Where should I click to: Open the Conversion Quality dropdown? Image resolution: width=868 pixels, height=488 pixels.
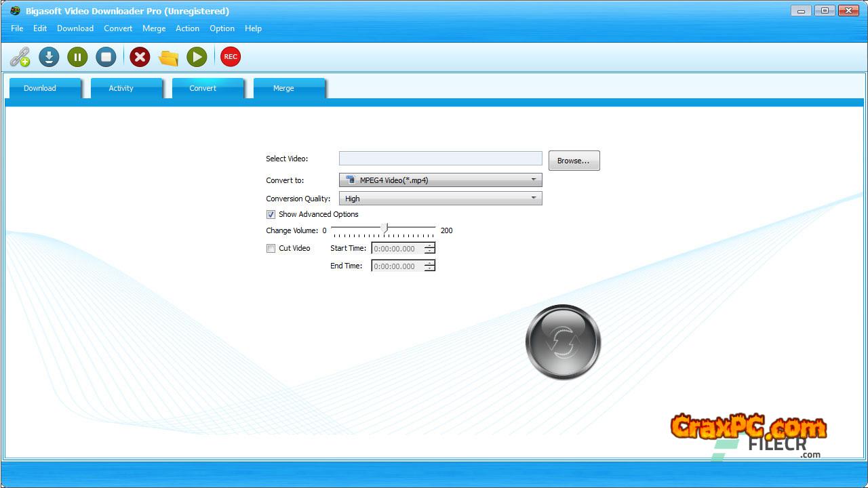pyautogui.click(x=440, y=199)
